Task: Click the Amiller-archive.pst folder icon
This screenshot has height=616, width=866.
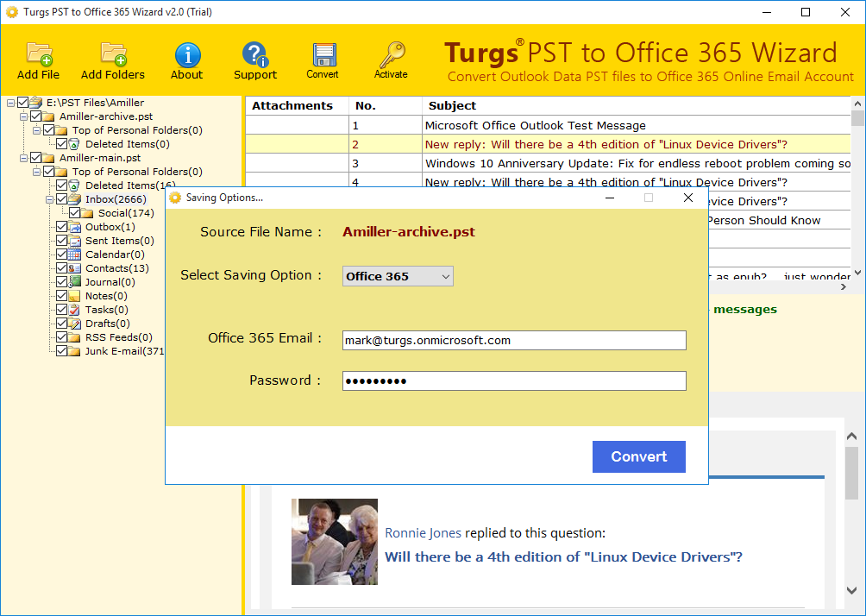Action: [x=48, y=116]
